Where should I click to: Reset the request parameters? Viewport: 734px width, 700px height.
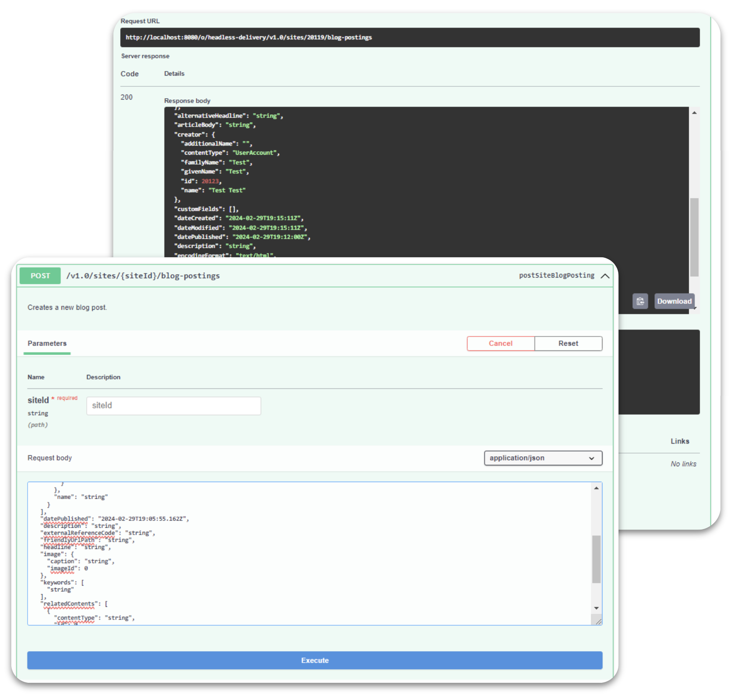click(568, 344)
